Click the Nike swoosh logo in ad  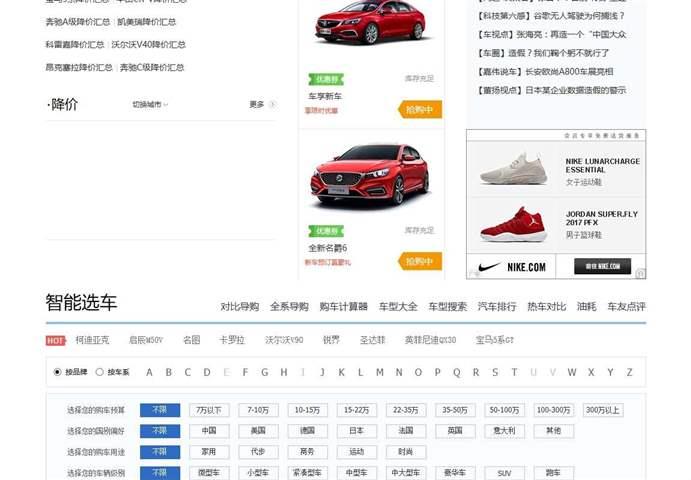click(x=489, y=267)
